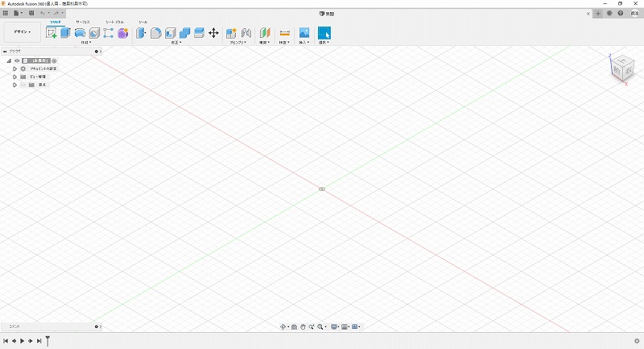Select the Extrude tool
The image size is (644, 349).
click(x=65, y=33)
